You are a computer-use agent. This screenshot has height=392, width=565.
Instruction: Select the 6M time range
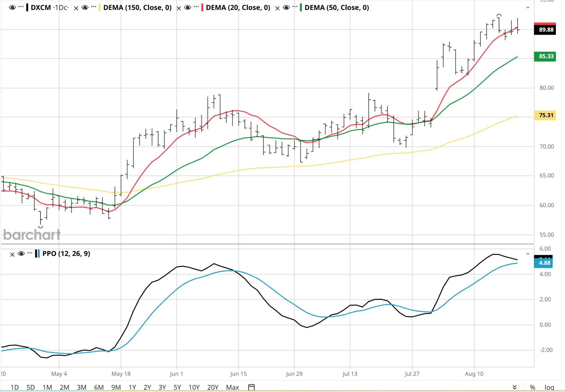coord(99,387)
